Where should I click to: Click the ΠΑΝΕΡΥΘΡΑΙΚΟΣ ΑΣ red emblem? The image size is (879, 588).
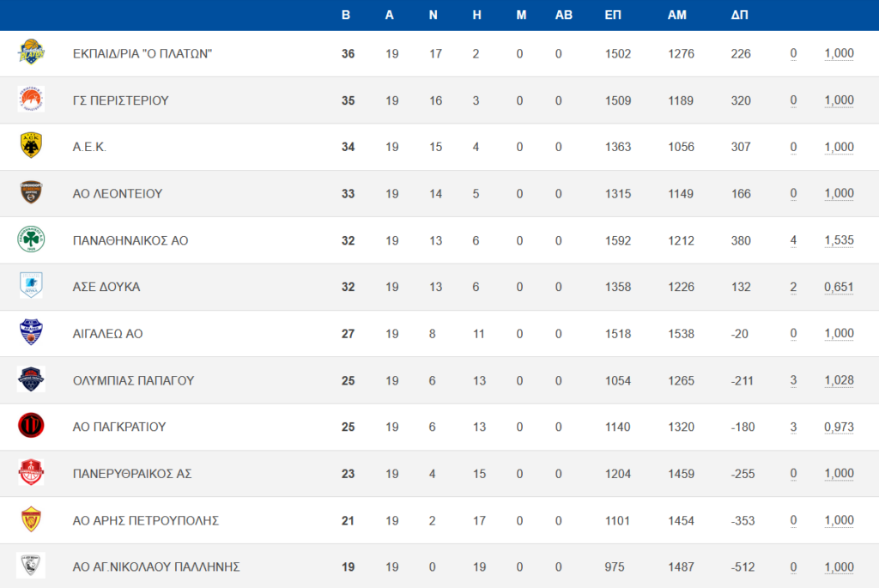tap(31, 472)
